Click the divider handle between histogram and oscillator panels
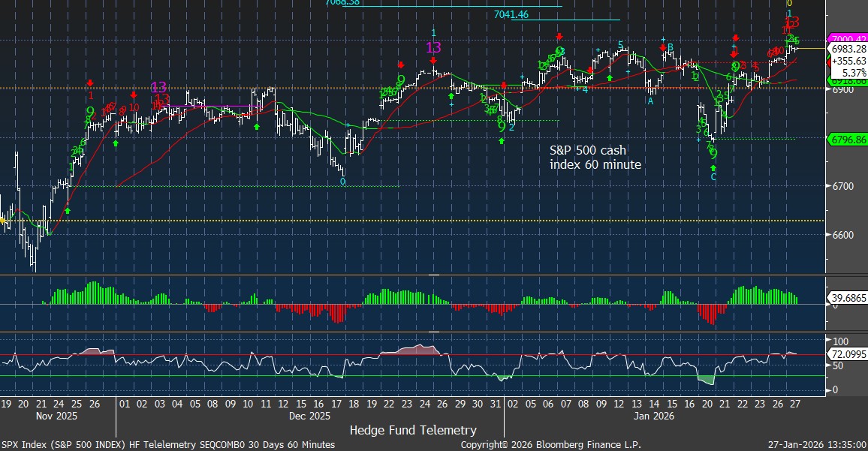This screenshot has height=451, width=868. coord(433,331)
